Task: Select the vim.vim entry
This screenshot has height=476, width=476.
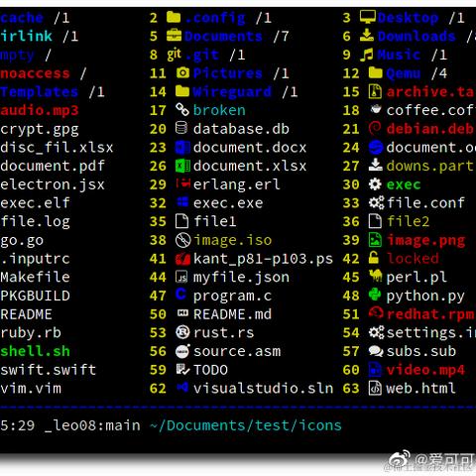Action: click(31, 389)
